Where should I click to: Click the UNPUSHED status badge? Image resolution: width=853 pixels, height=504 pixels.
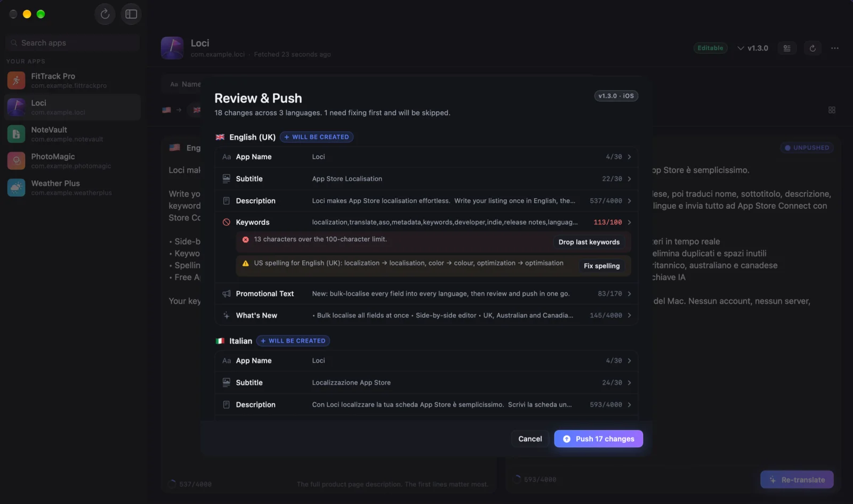(x=807, y=148)
